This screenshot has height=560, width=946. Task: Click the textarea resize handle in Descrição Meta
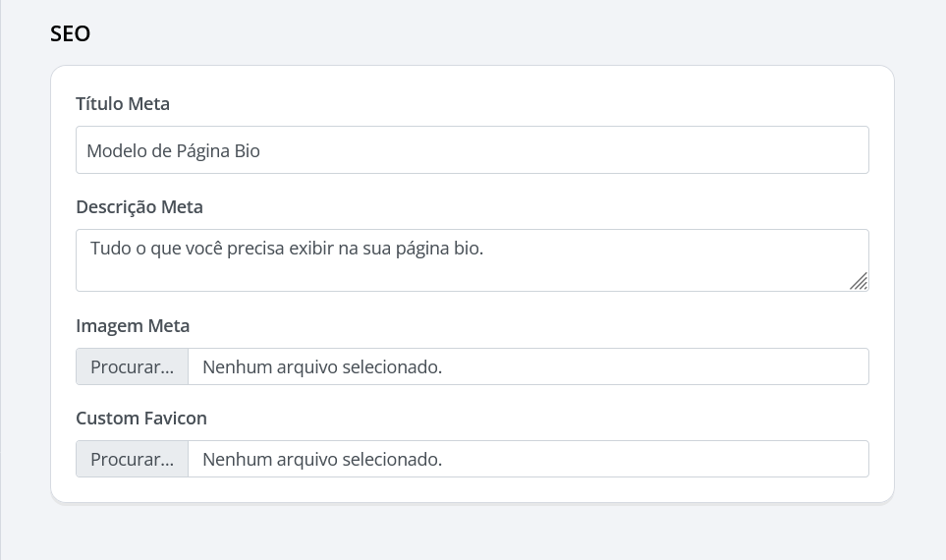pos(859,281)
